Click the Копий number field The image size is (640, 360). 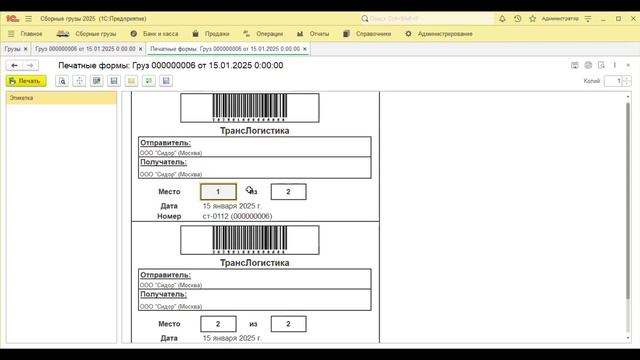click(x=613, y=81)
